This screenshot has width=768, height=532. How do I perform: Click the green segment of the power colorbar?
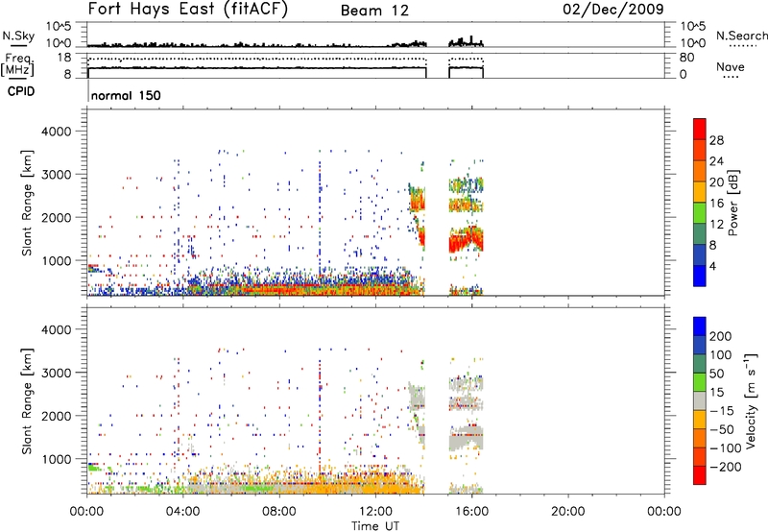tap(700, 212)
